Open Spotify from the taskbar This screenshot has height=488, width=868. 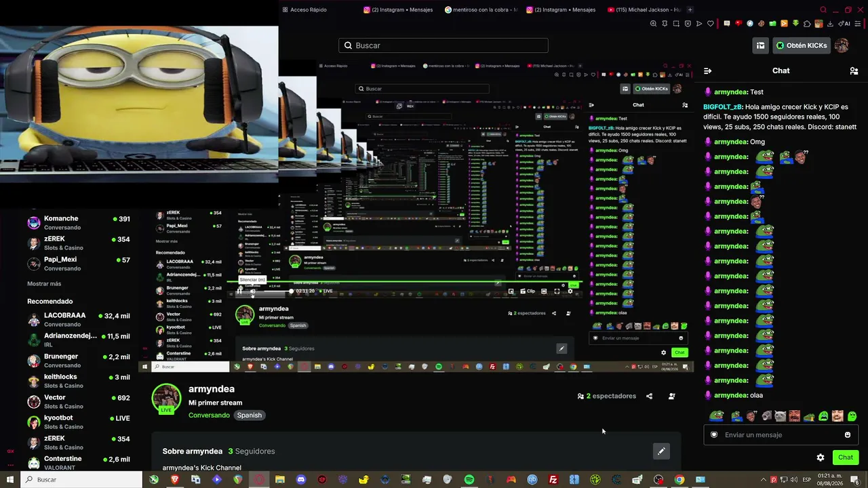tap(469, 480)
